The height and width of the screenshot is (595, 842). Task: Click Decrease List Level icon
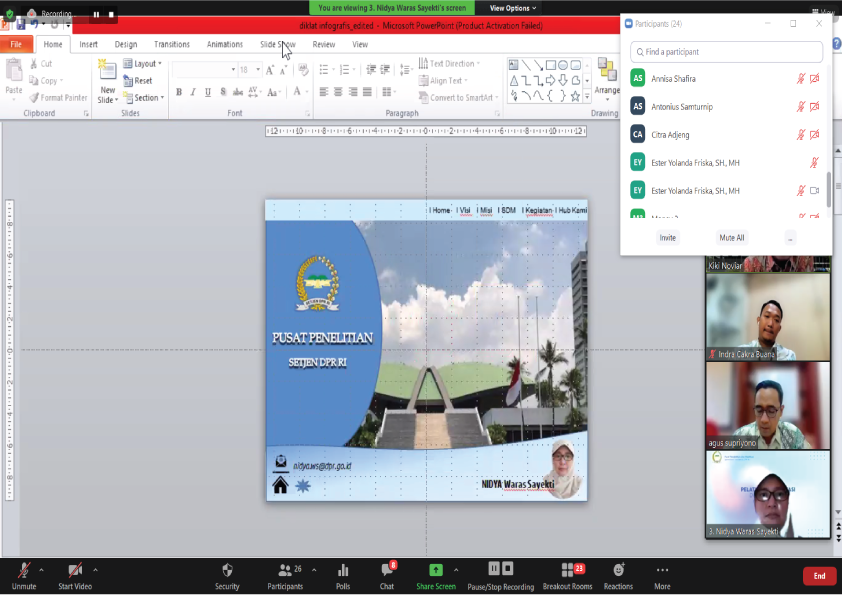coord(371,69)
